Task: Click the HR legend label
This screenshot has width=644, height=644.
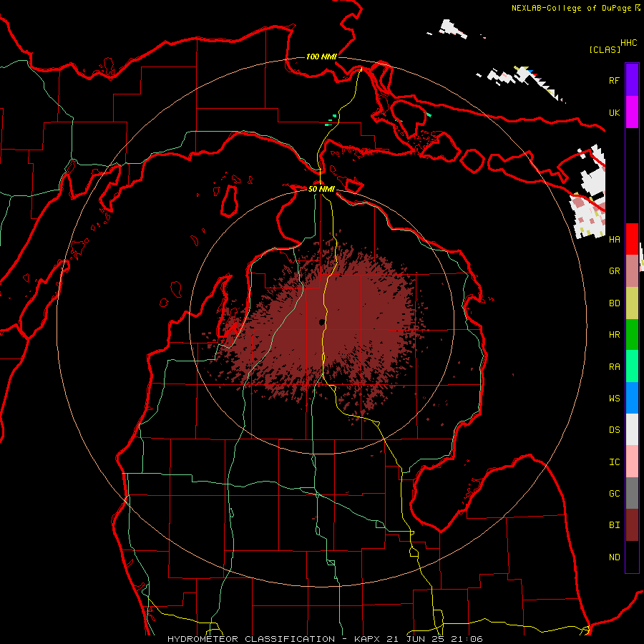Action: 614,335
